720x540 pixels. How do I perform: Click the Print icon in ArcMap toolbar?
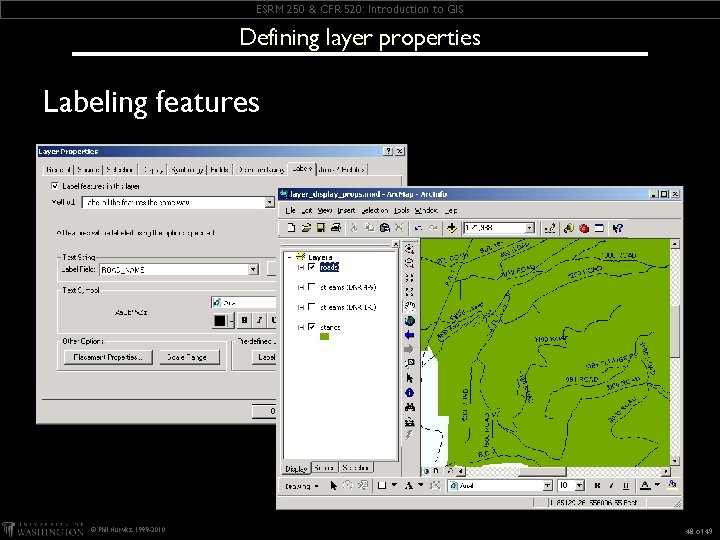pos(336,228)
